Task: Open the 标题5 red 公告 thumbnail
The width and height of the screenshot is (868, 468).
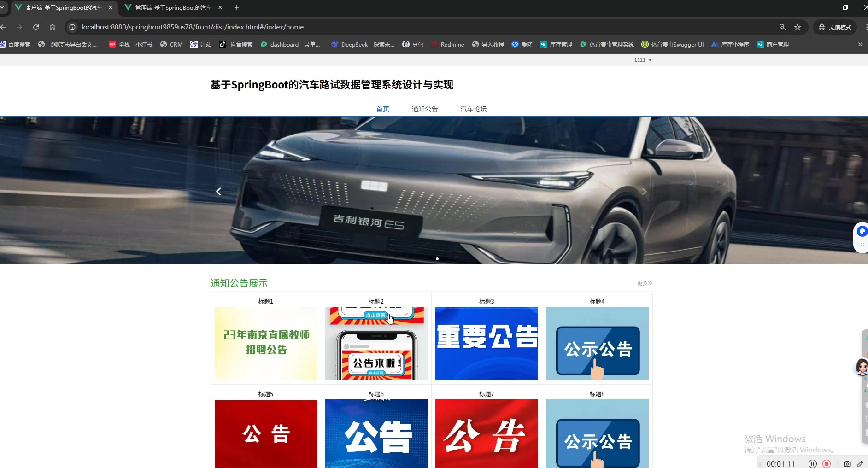Action: click(x=266, y=434)
